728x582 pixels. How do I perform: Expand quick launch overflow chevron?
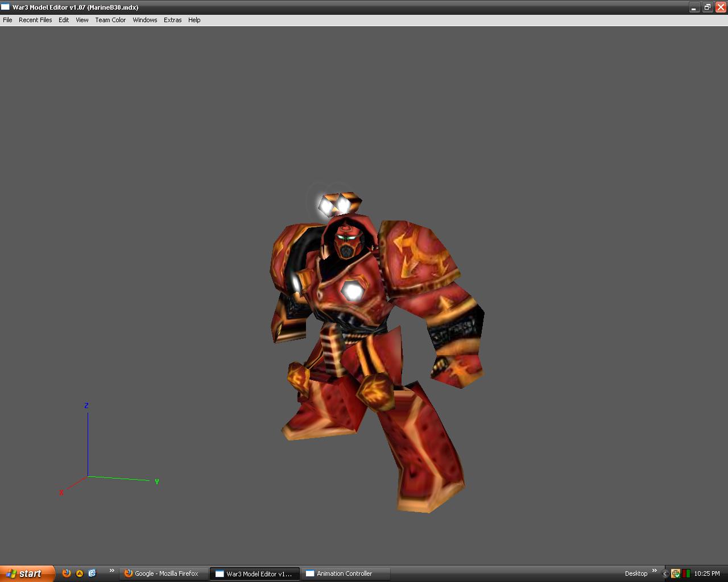(x=112, y=571)
